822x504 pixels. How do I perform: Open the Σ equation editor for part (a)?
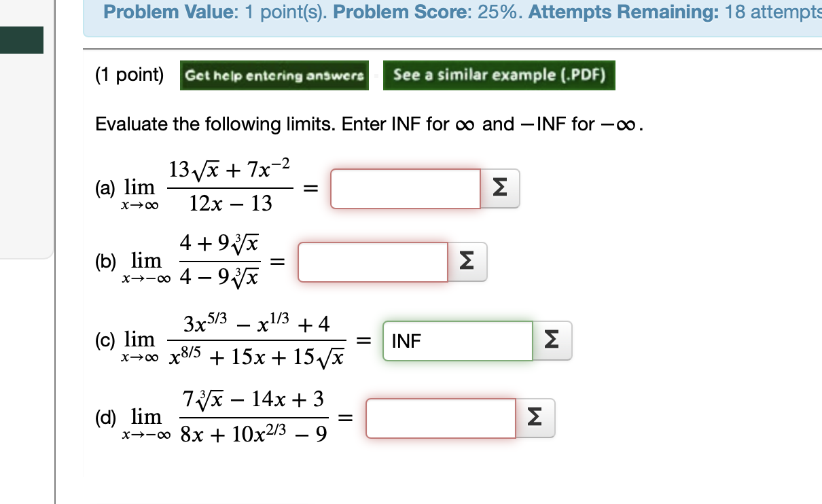(500, 188)
